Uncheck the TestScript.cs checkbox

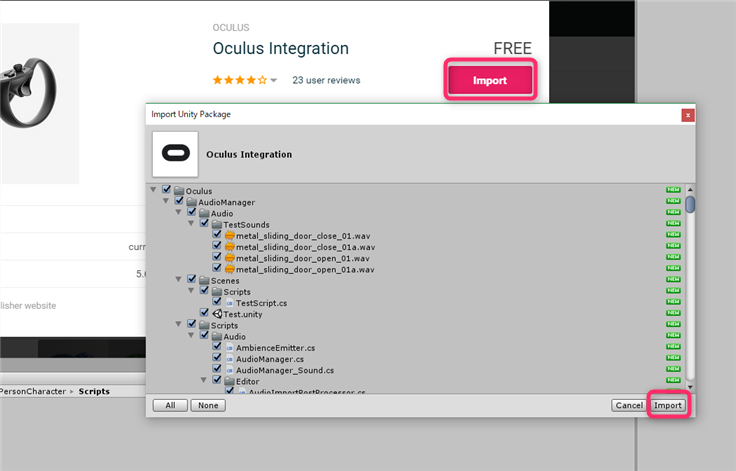coord(217,301)
